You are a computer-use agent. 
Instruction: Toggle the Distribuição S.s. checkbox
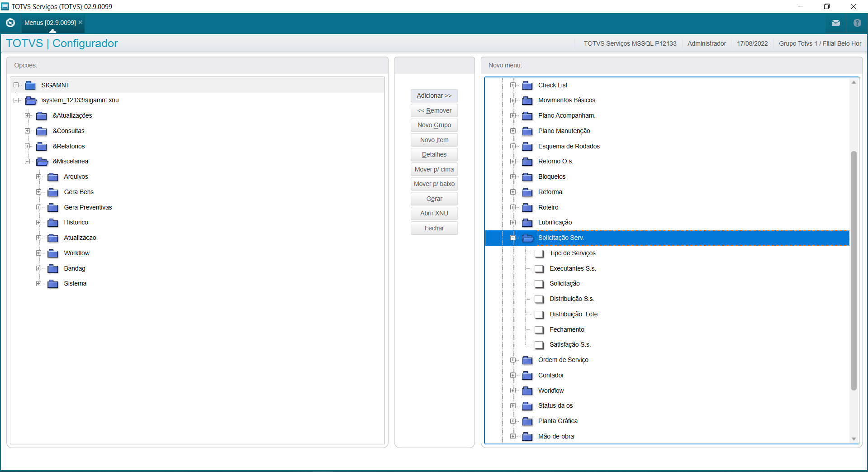pos(539,299)
